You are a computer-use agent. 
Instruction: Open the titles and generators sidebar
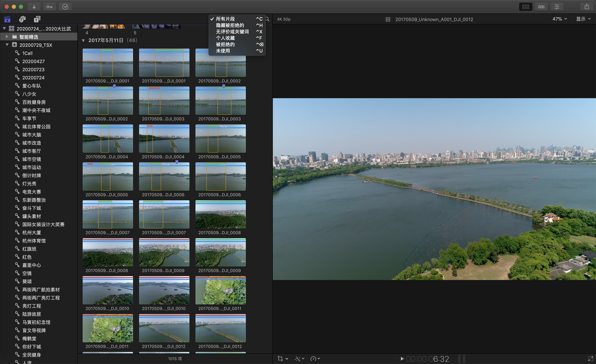click(x=37, y=19)
